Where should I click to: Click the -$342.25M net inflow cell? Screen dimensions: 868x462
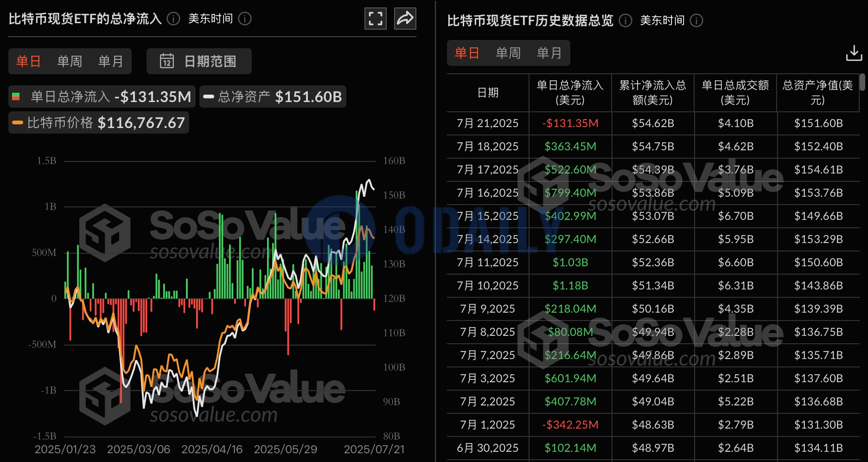tap(570, 425)
